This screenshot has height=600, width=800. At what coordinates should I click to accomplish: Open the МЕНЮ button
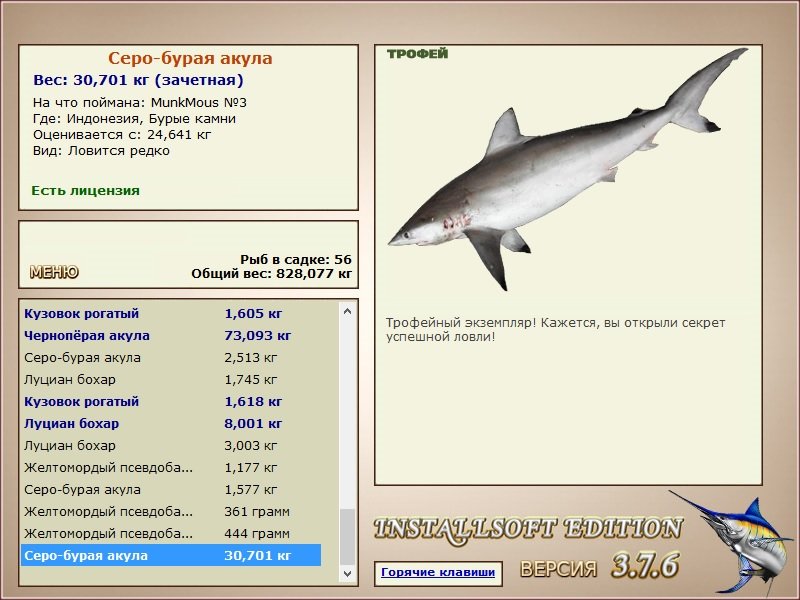tap(54, 272)
